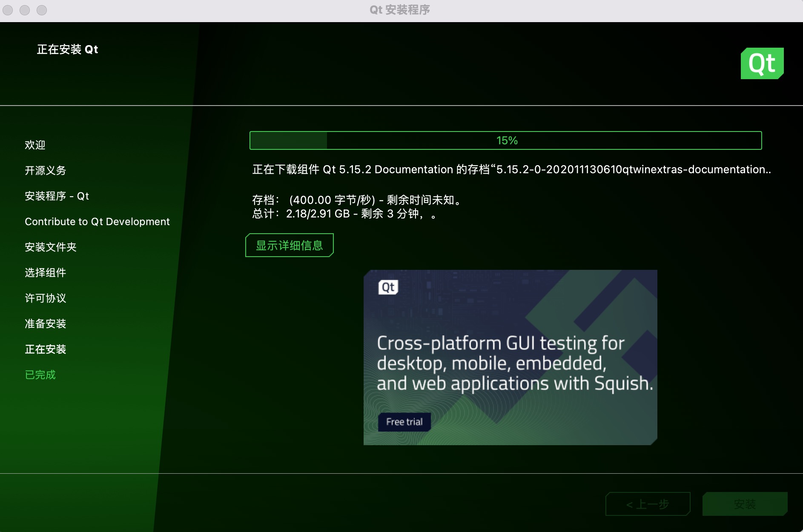This screenshot has height=532, width=803.
Task: Click the window close button
Action: coord(8,10)
